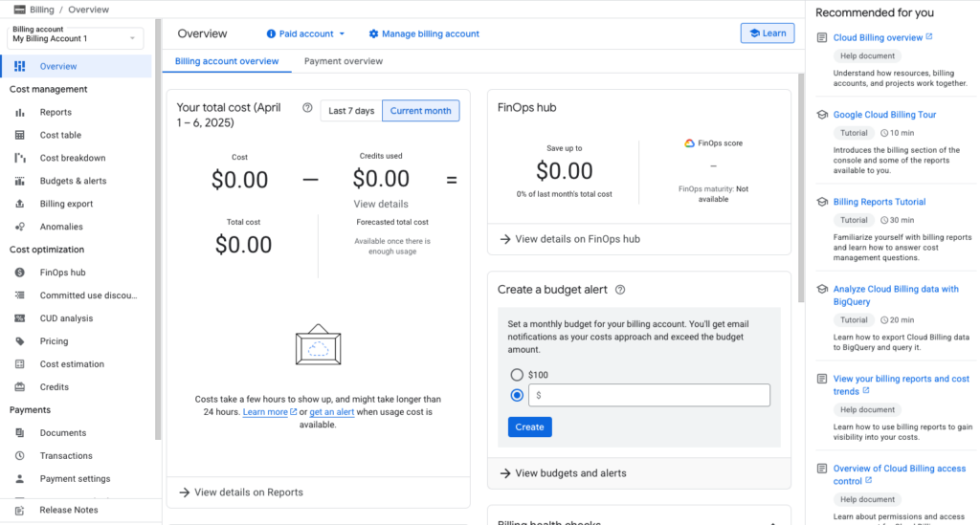Open Google Cloud Billing Tour tutorial
Screen dimensions: 980x525
point(884,115)
